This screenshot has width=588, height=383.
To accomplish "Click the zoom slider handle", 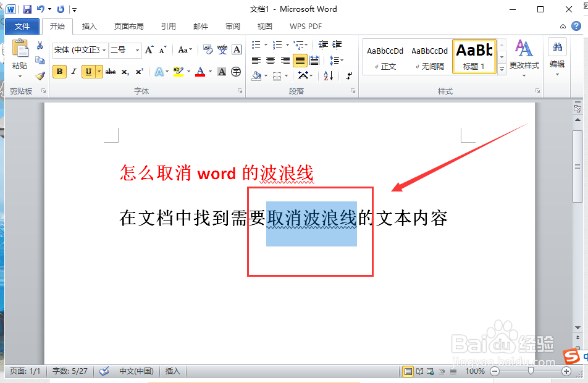I will click(531, 371).
